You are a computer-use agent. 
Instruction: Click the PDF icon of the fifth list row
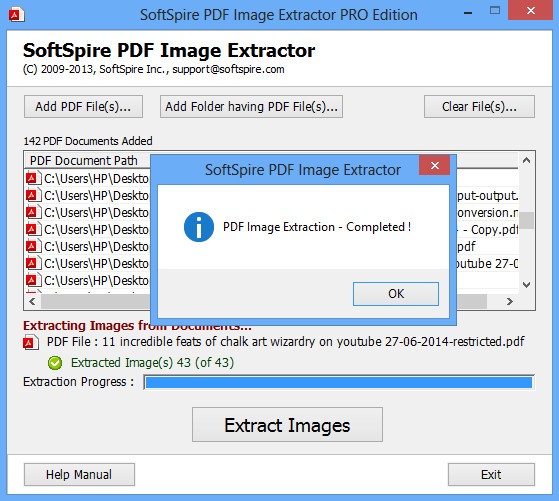32,246
